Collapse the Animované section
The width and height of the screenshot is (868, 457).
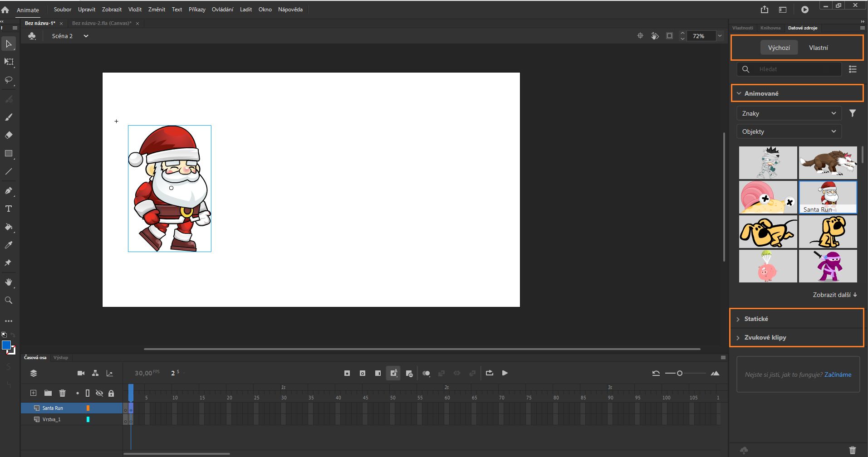pyautogui.click(x=797, y=93)
